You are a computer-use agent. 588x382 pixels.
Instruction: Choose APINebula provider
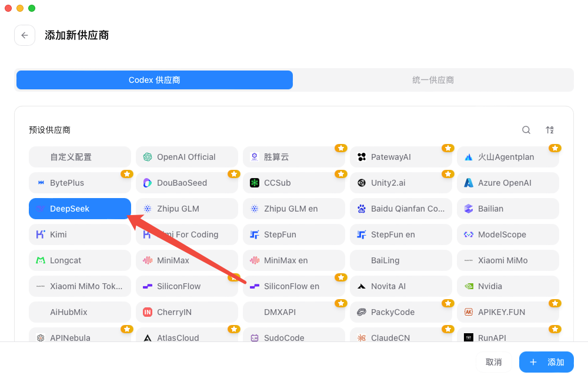click(x=80, y=335)
